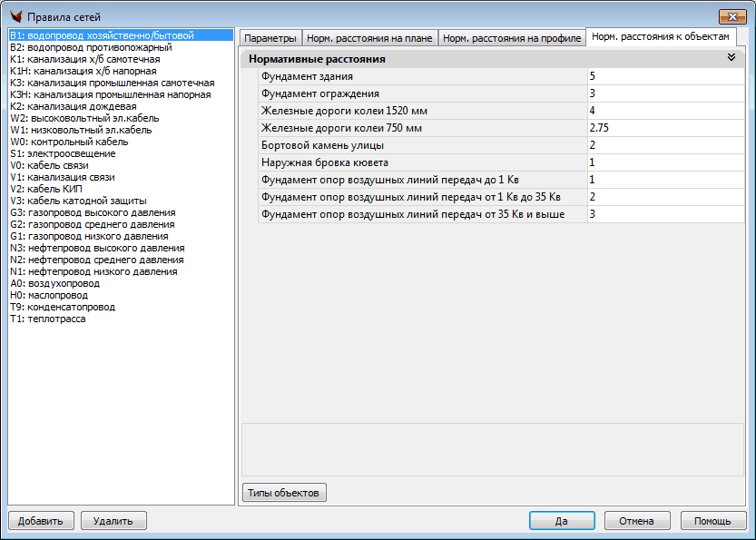The height and width of the screenshot is (540, 756).
Task: Open the Норм. расстояния на плане tab
Action: coord(369,38)
